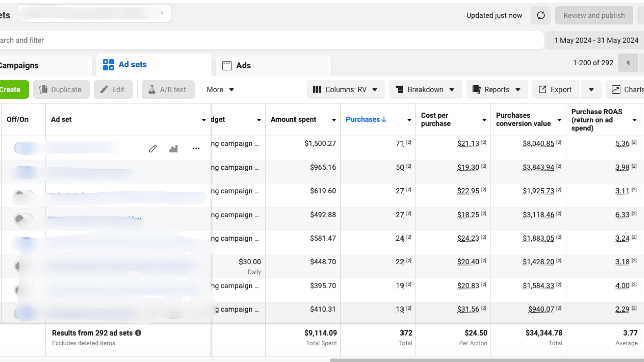
Task: Toggle the fourth row ad set switch
Action: (x=23, y=219)
